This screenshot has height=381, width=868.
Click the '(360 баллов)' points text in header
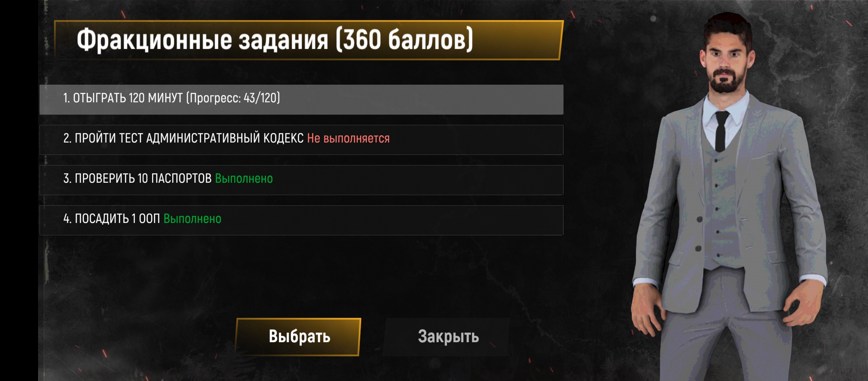point(404,40)
